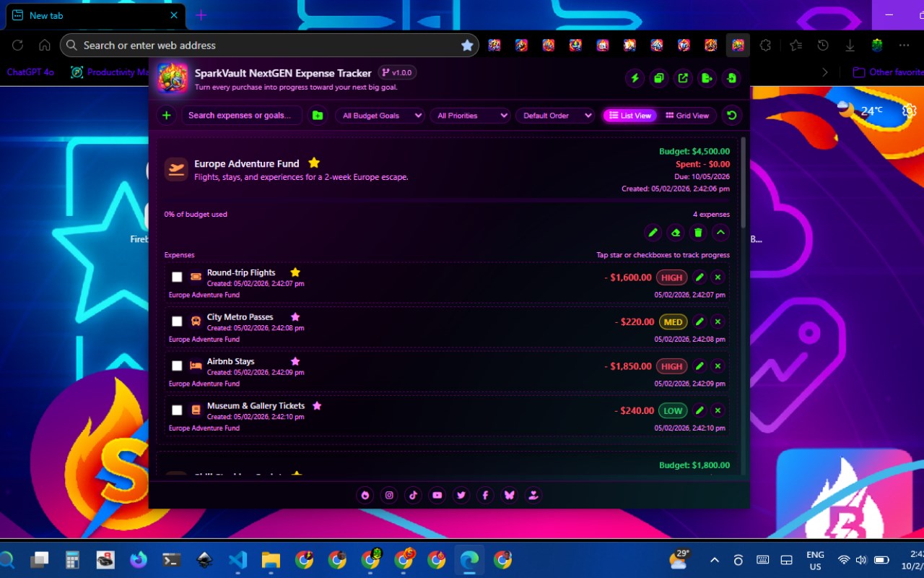The height and width of the screenshot is (578, 924).
Task: Click the Search expenses or goals field
Action: point(241,116)
